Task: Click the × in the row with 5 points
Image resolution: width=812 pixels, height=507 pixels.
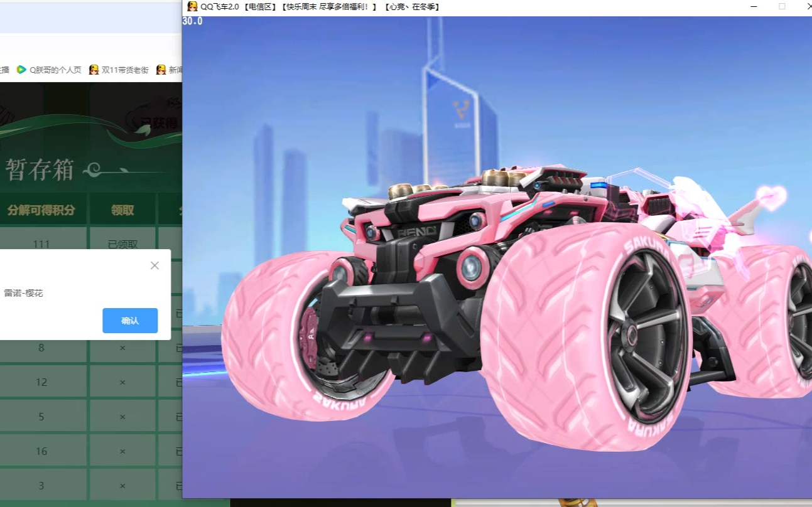Action: (122, 417)
